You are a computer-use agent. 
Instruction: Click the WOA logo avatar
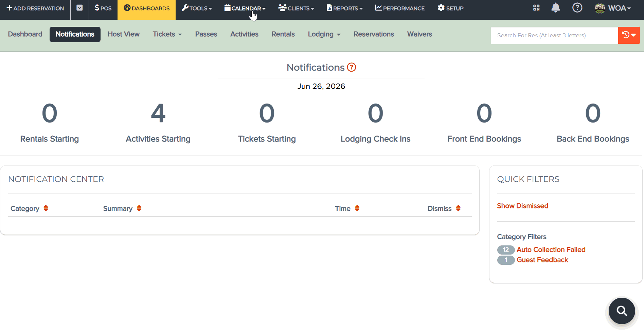[600, 8]
